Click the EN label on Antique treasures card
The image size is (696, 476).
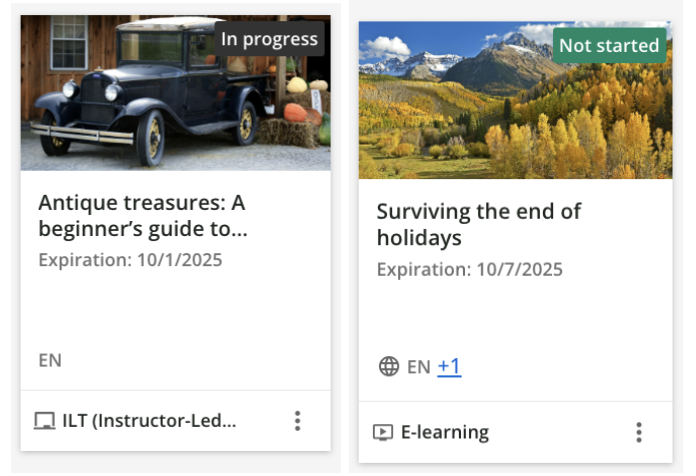click(50, 360)
